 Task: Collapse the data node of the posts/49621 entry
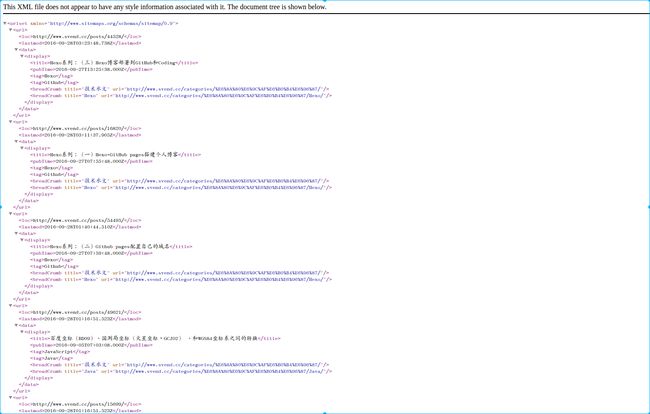(16, 326)
